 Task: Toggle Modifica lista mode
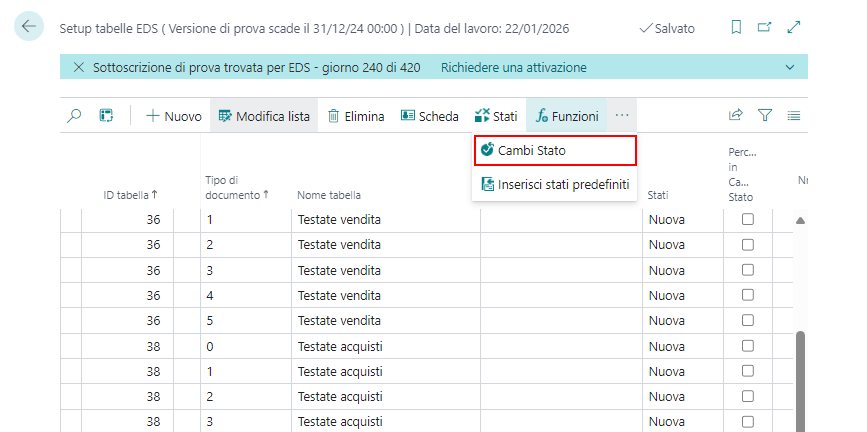(264, 116)
